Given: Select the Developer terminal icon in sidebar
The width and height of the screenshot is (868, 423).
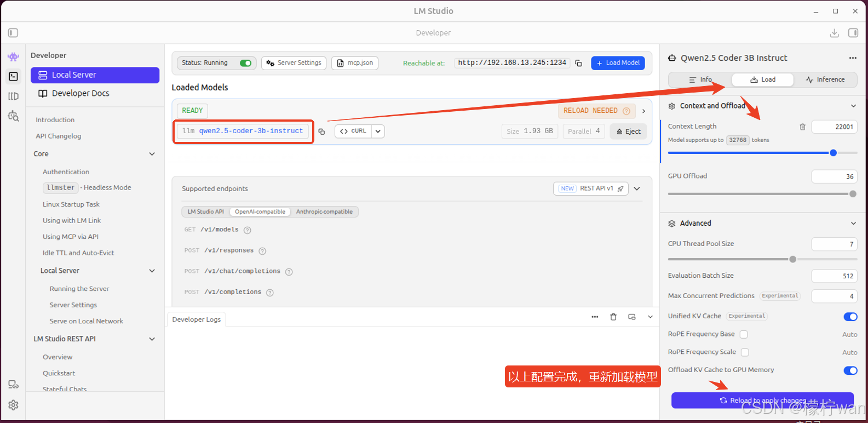Looking at the screenshot, I should pyautogui.click(x=13, y=76).
